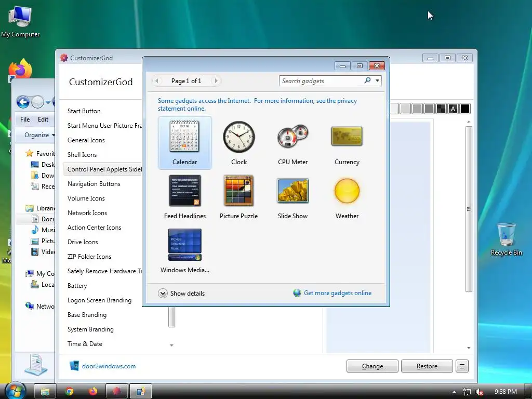Choose the black background color swatch
The image size is (532, 399).
tap(465, 109)
